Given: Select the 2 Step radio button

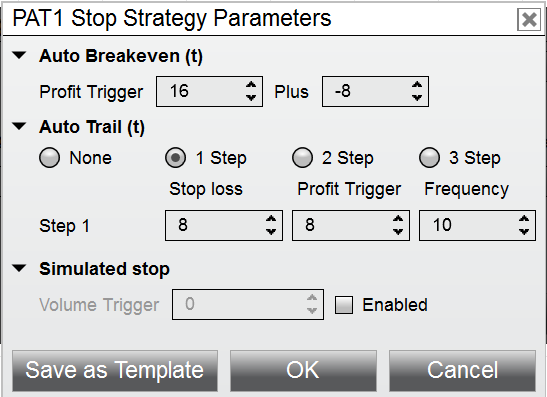Looking at the screenshot, I should point(302,158).
